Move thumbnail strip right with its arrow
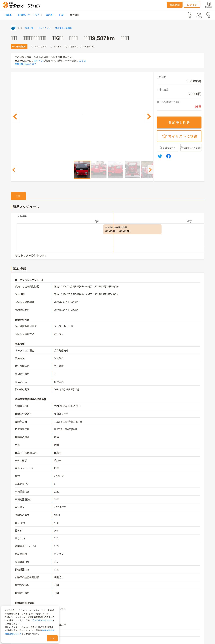Screen dimensions: 215x644 point(150,170)
